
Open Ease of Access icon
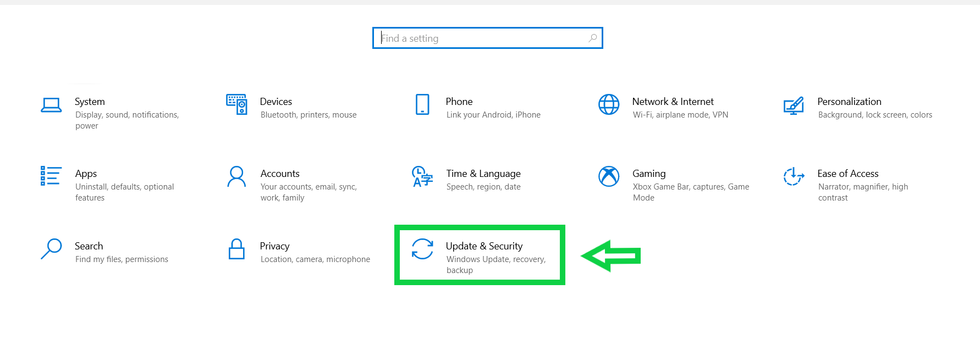794,176
